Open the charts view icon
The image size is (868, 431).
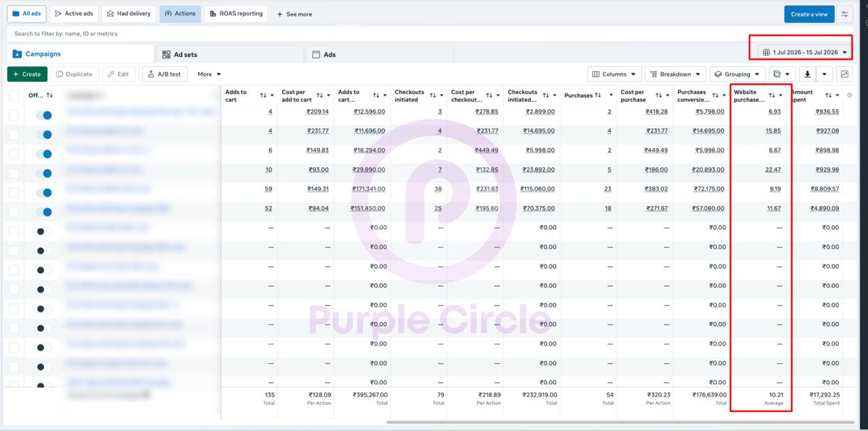tap(845, 74)
